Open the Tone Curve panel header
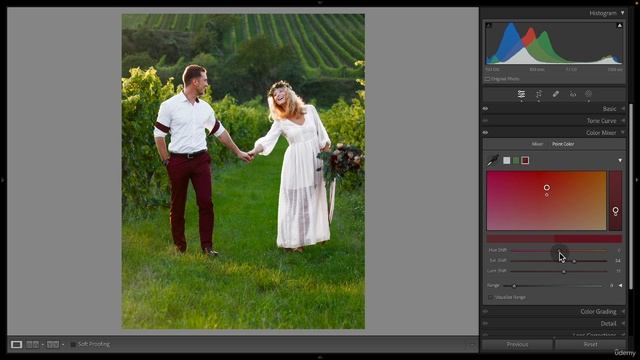The height and width of the screenshot is (360, 640). [x=554, y=121]
